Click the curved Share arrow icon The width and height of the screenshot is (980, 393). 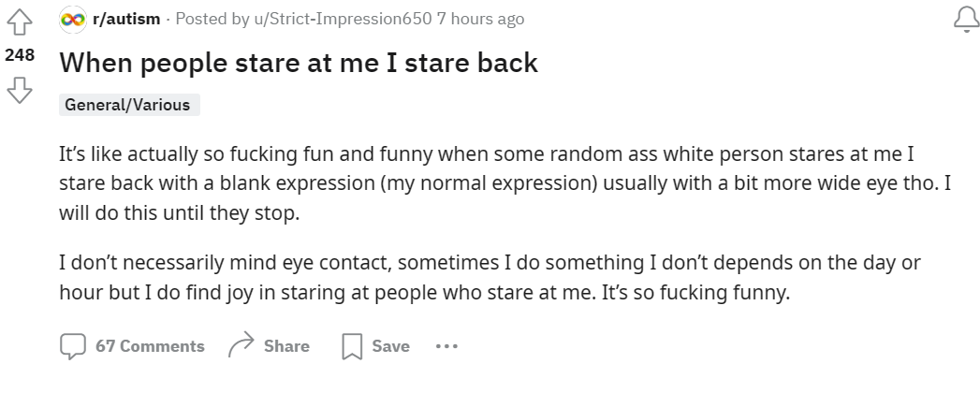pyautogui.click(x=241, y=344)
